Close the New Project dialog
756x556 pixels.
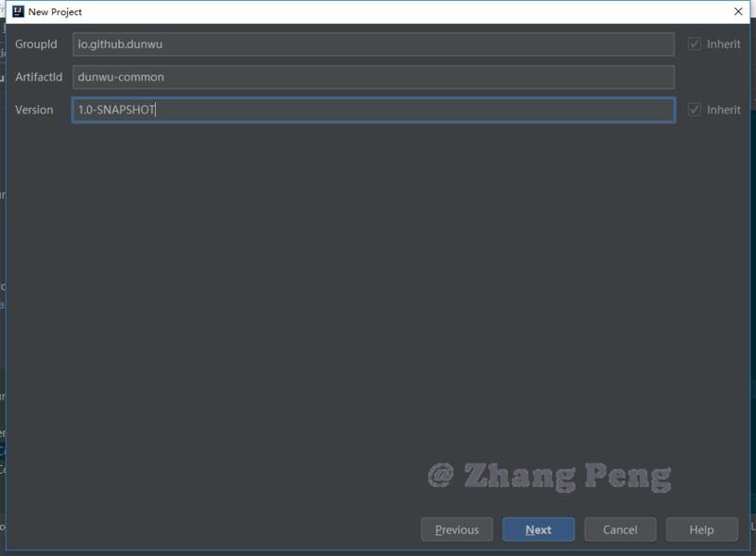click(x=738, y=11)
